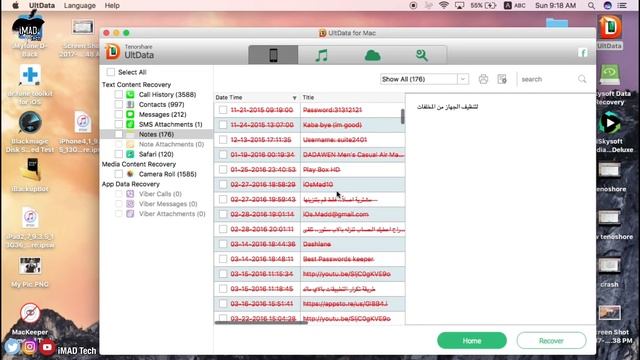Viewport: 640px width, 360px height.
Task: Select the SMS Attachments icon
Action: click(x=130, y=124)
